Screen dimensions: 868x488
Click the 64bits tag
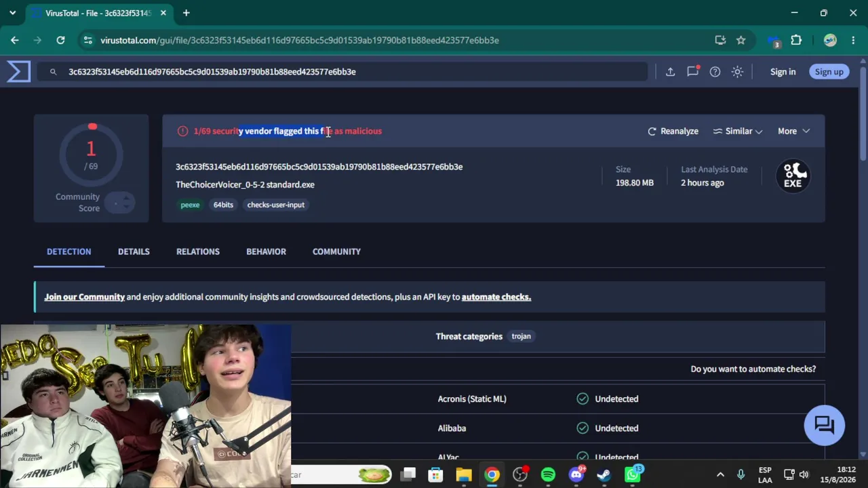(x=223, y=205)
